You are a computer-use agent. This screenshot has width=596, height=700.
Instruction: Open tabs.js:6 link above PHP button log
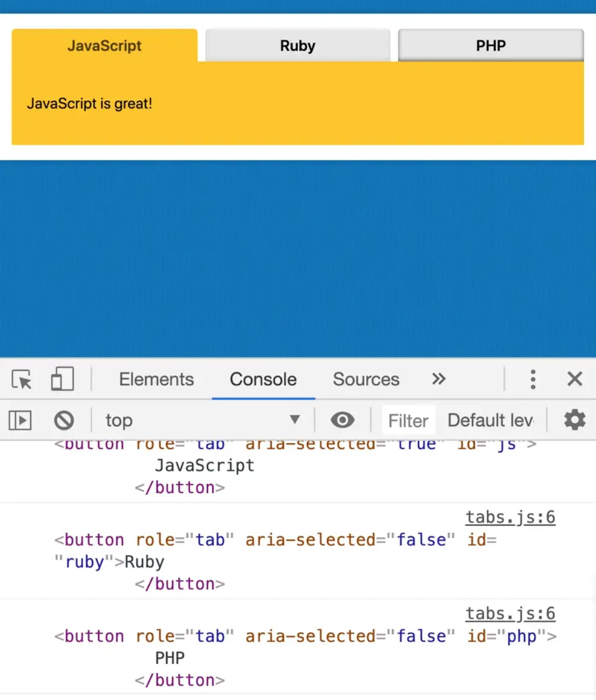(x=510, y=614)
